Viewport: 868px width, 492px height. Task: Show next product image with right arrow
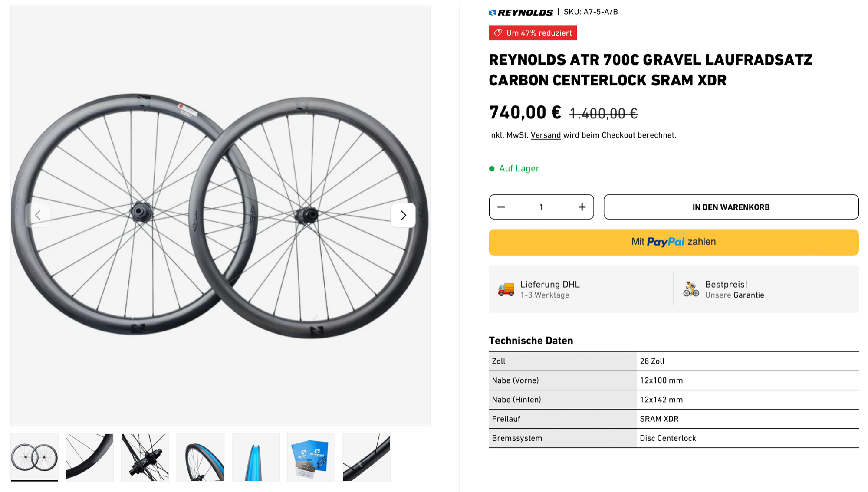[403, 215]
